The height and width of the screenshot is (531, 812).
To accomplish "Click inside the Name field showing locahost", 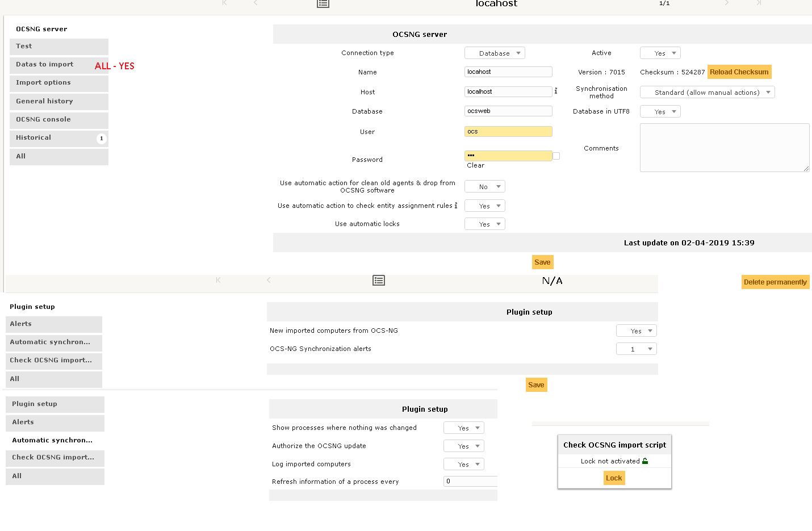I will tap(508, 72).
